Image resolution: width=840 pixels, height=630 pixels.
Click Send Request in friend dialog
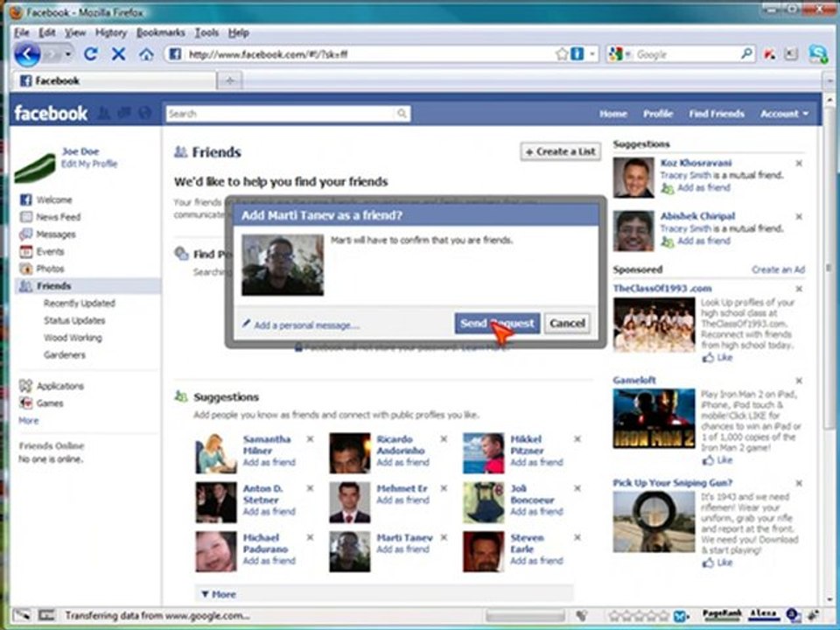coord(497,323)
